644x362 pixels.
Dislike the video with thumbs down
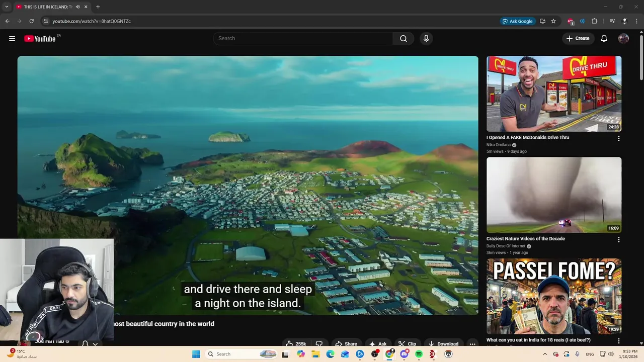[318, 344]
